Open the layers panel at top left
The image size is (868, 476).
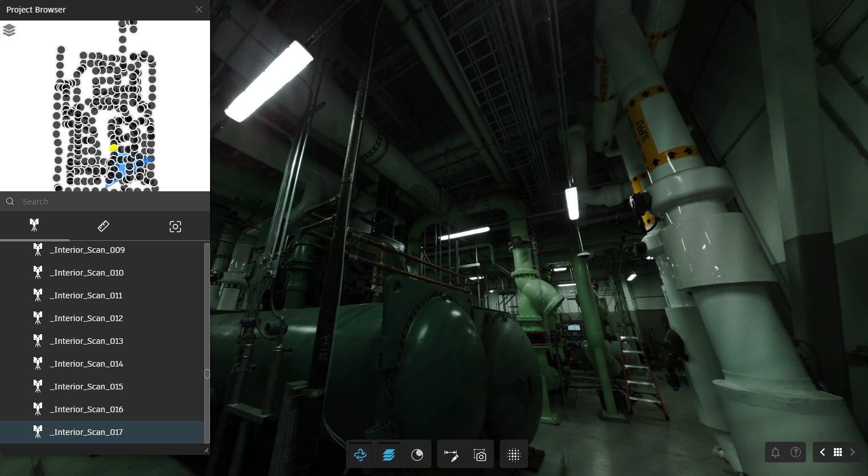click(9, 31)
